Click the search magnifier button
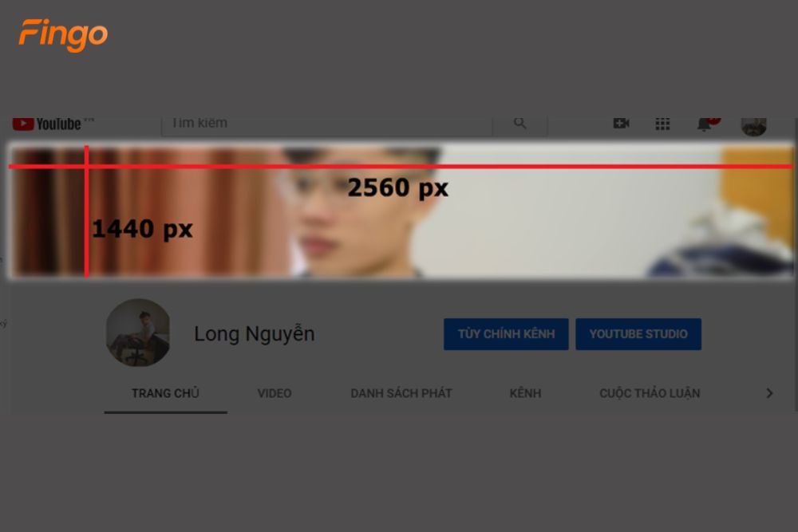798x532 pixels. tap(519, 124)
